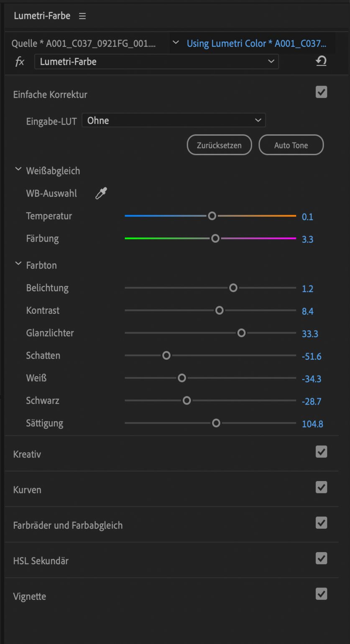Image resolution: width=350 pixels, height=644 pixels.
Task: Open the Lumetri-Farbe panel menu icon
Action: coord(82,16)
